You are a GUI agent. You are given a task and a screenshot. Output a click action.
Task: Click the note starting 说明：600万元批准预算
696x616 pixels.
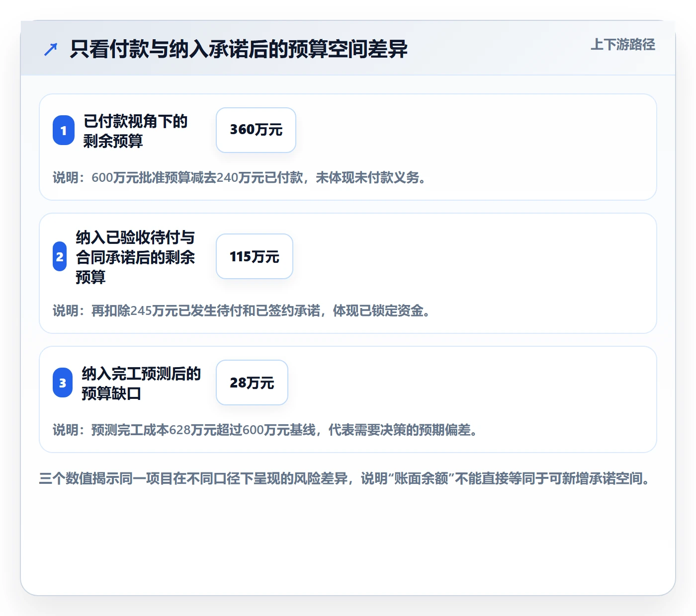[241, 178]
